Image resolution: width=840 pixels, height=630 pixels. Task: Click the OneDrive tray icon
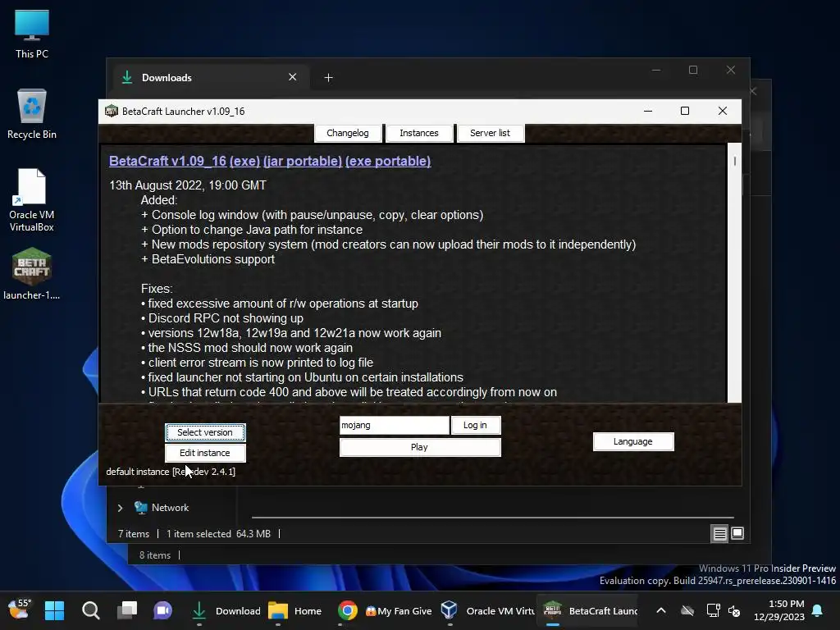click(x=687, y=610)
